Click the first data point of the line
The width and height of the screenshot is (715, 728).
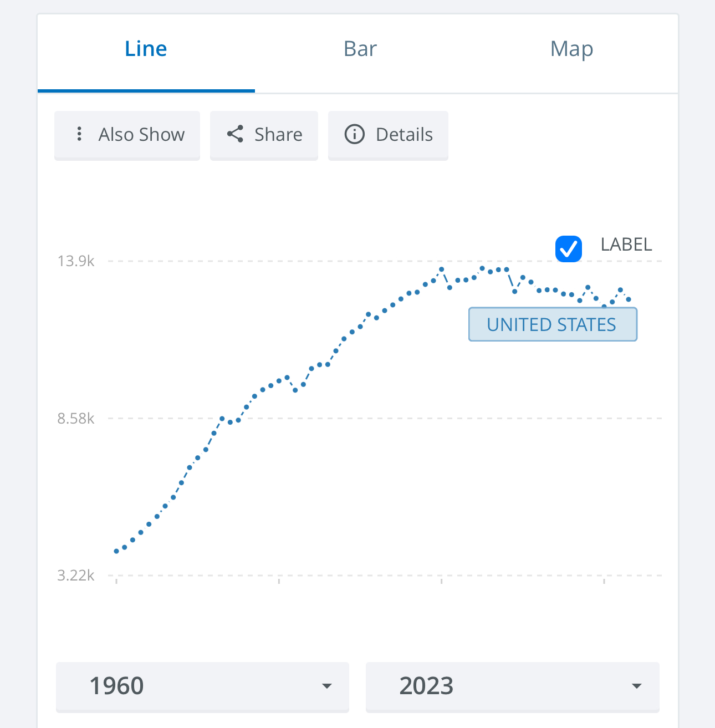(x=116, y=551)
